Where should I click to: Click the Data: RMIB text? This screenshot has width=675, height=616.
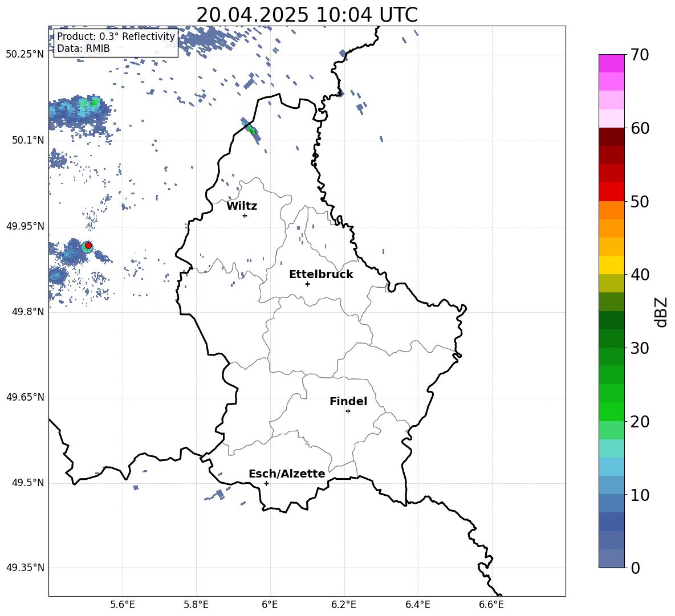click(83, 48)
